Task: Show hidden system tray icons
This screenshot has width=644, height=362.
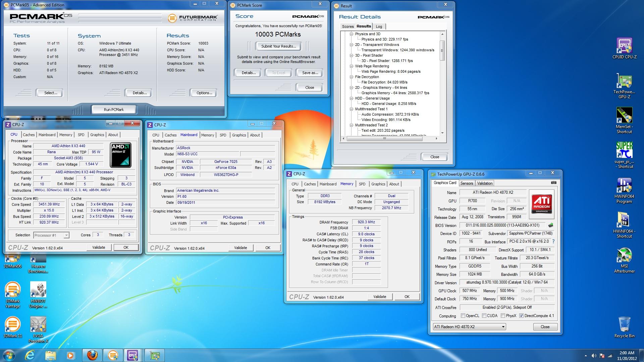Action: coord(586,356)
